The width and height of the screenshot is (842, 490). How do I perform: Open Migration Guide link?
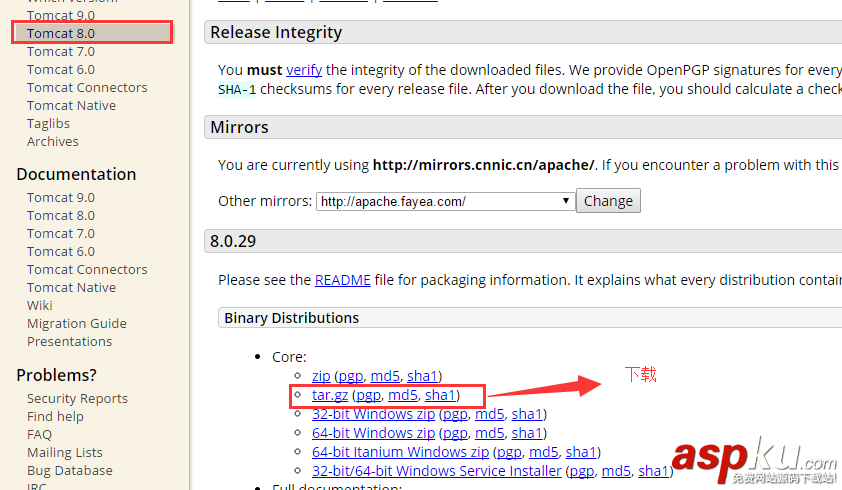77,323
